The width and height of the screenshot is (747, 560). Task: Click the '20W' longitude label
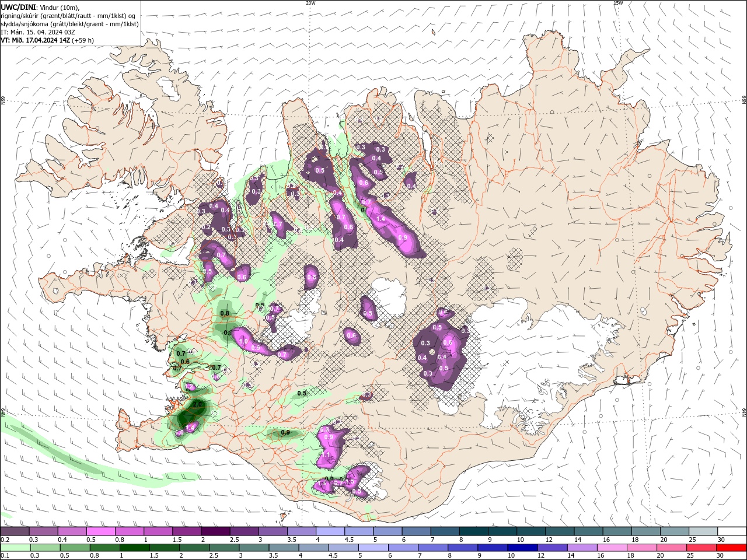310,3
